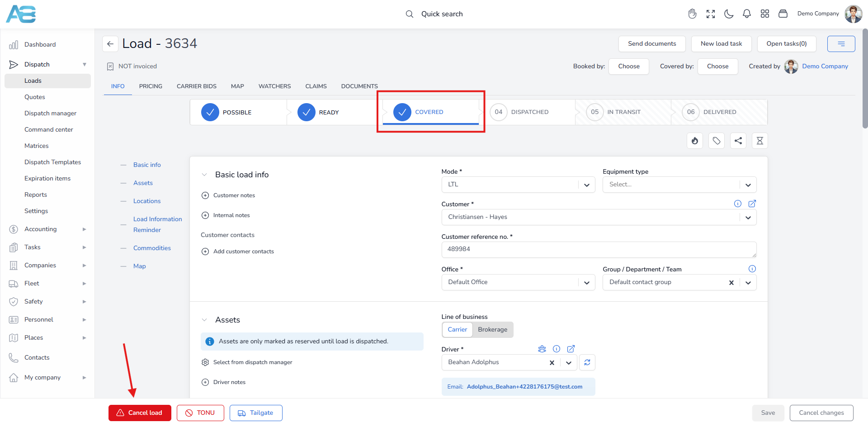Open Customer Christiansen - Hayes dropdown
Screen dimensions: 868x427
[599, 217]
